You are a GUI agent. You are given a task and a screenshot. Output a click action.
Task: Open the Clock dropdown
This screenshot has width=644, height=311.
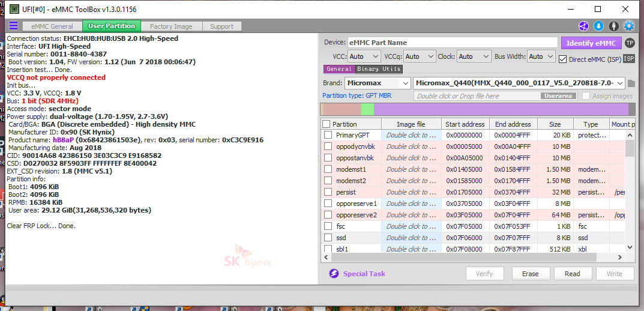coord(474,56)
